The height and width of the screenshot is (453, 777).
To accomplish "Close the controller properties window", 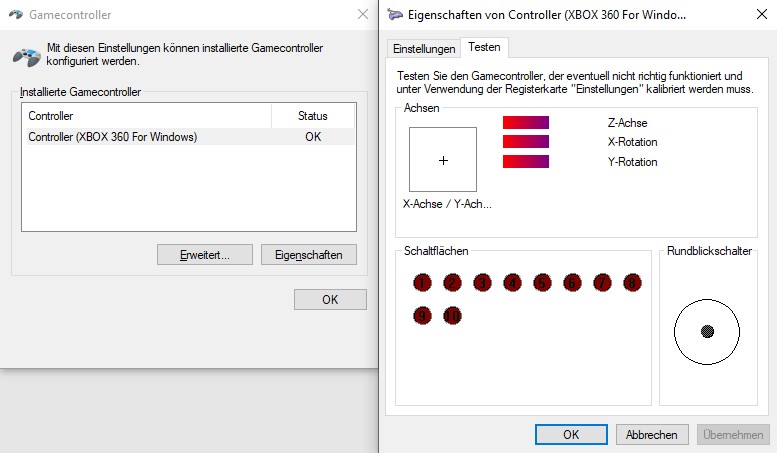I will pyautogui.click(x=762, y=14).
